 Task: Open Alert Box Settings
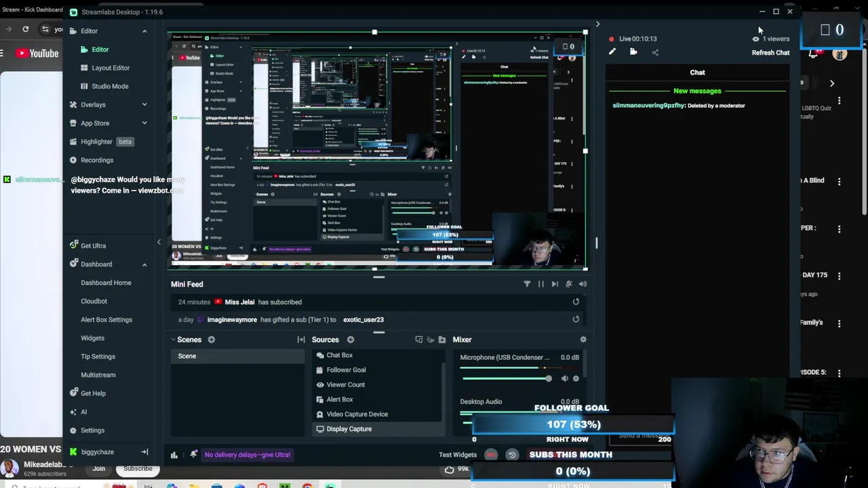tap(106, 319)
